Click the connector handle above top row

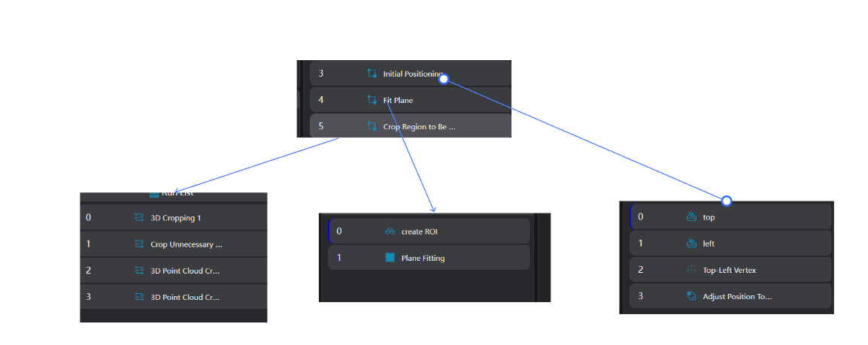click(x=727, y=201)
